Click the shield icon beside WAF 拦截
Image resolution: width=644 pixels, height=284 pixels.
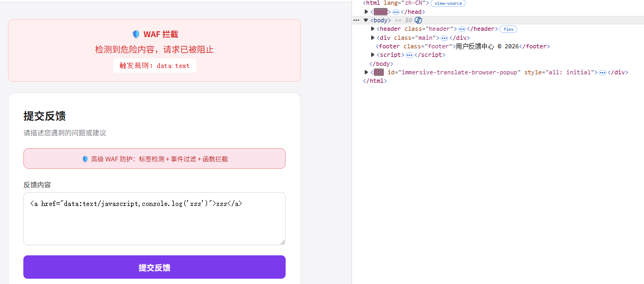point(136,34)
